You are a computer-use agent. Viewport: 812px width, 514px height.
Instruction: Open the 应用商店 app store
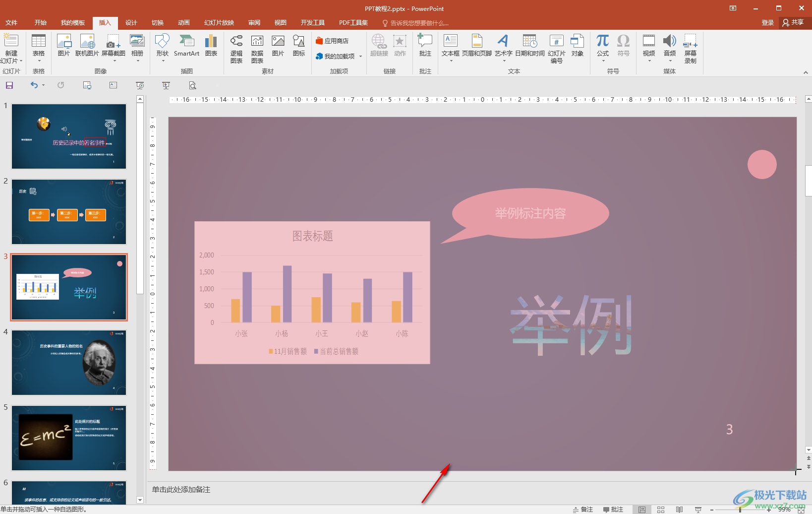pos(332,41)
